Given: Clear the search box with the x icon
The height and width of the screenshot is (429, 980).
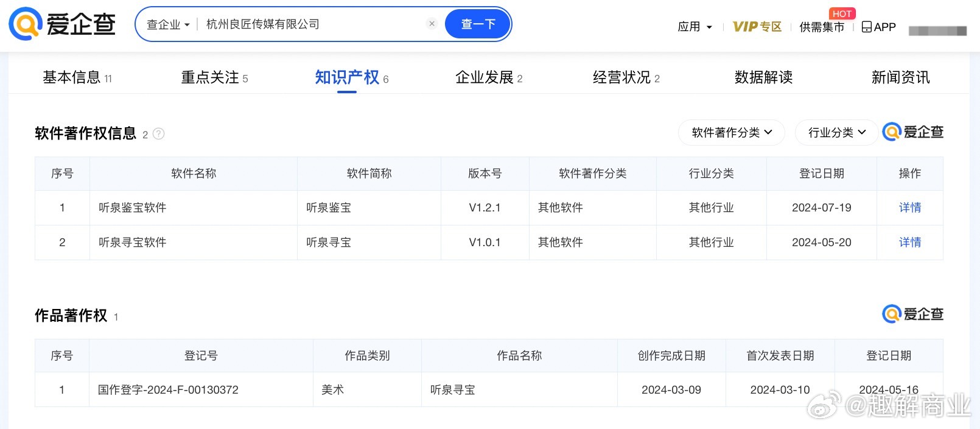Looking at the screenshot, I should pyautogui.click(x=432, y=24).
